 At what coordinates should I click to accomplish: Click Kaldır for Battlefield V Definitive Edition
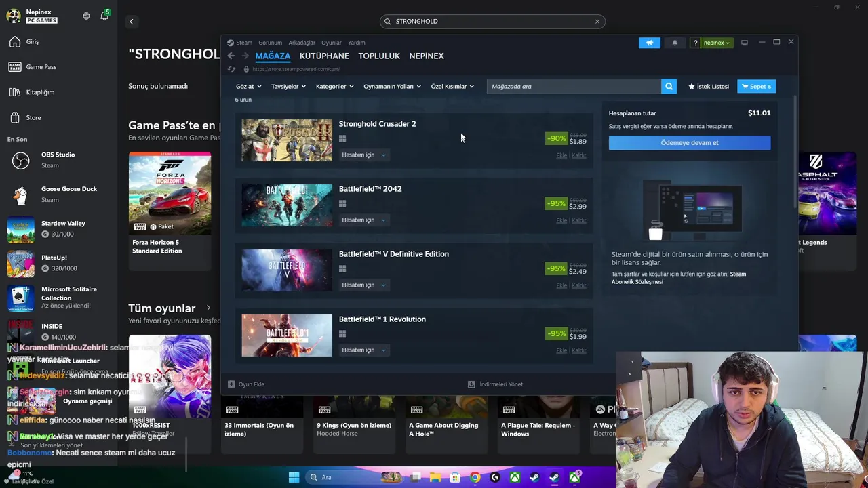coord(578,285)
